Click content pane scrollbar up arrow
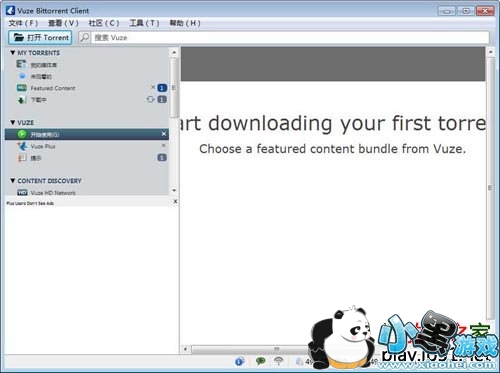500x373 pixels. click(490, 52)
